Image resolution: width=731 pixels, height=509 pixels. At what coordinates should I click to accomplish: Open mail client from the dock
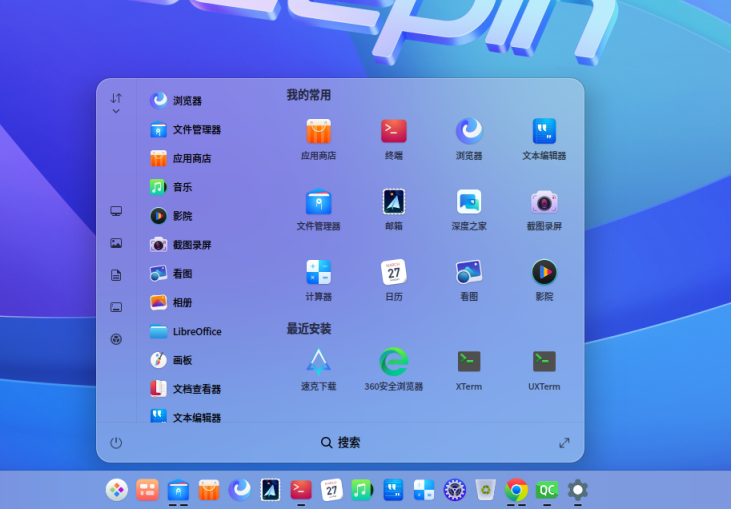tap(270, 490)
